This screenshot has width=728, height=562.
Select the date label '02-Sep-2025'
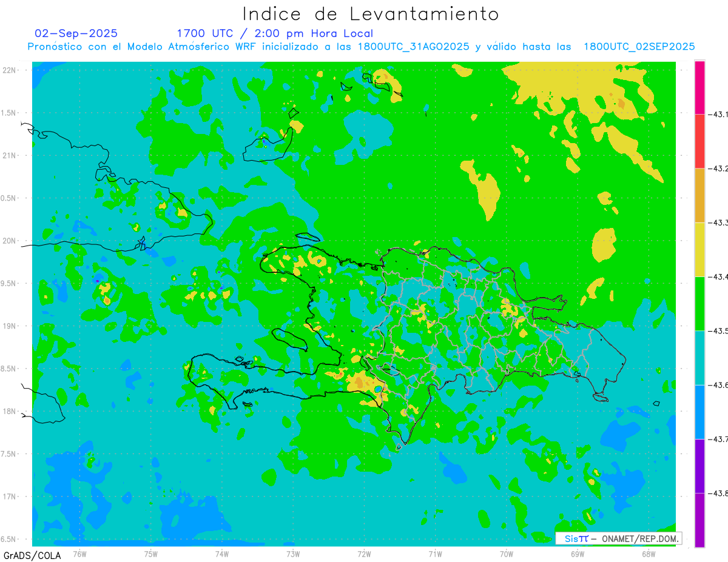76,33
